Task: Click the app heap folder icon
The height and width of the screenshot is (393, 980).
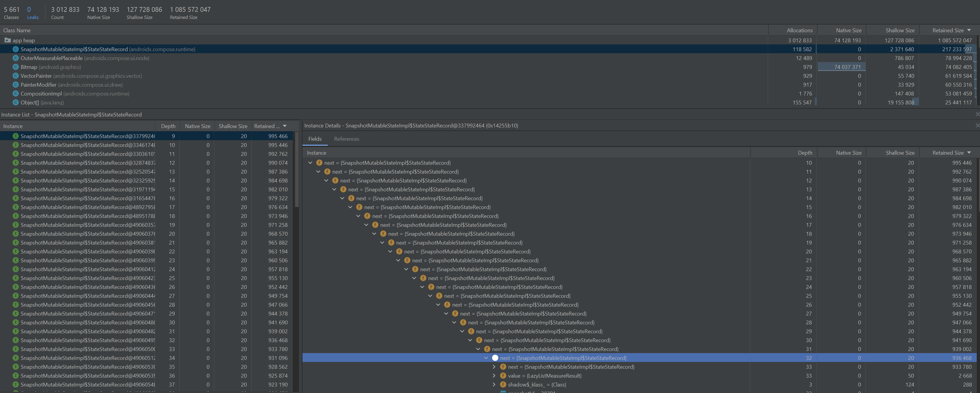Action: pos(7,40)
